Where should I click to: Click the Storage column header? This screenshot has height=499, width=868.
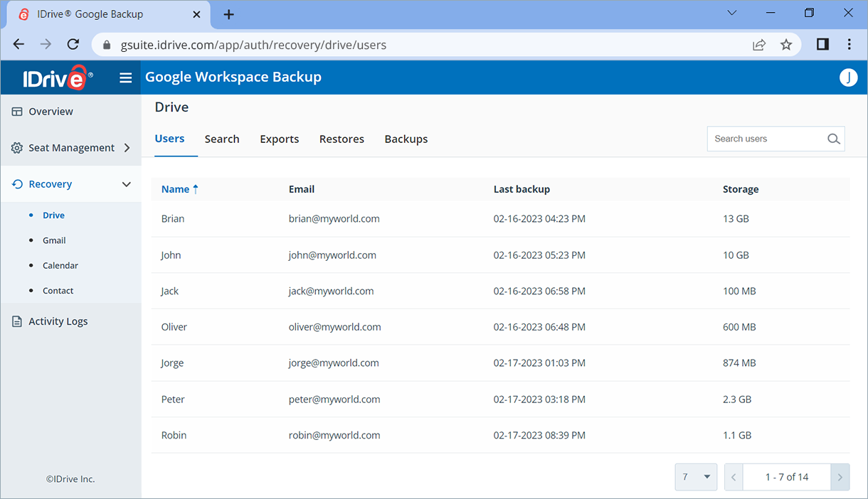pyautogui.click(x=741, y=189)
